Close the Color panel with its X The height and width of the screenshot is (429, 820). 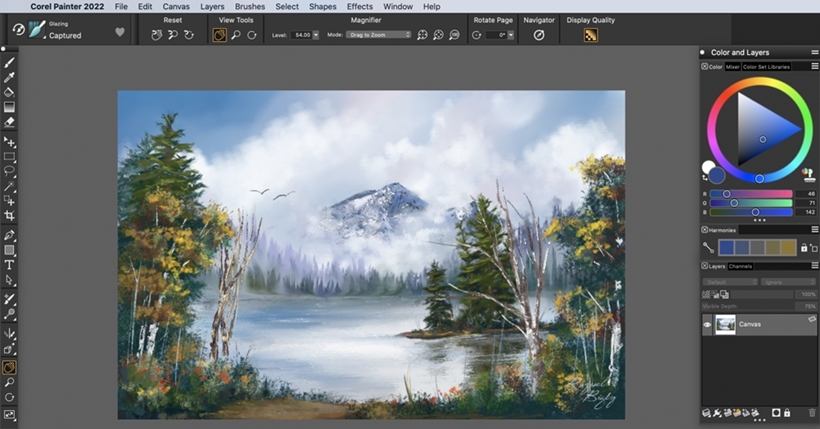(704, 66)
